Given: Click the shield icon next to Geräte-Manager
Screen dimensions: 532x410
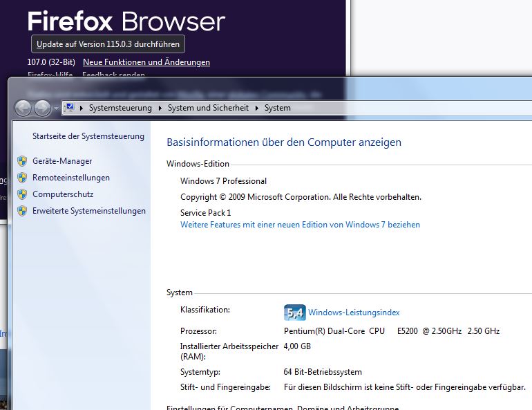Looking at the screenshot, I should (22, 161).
